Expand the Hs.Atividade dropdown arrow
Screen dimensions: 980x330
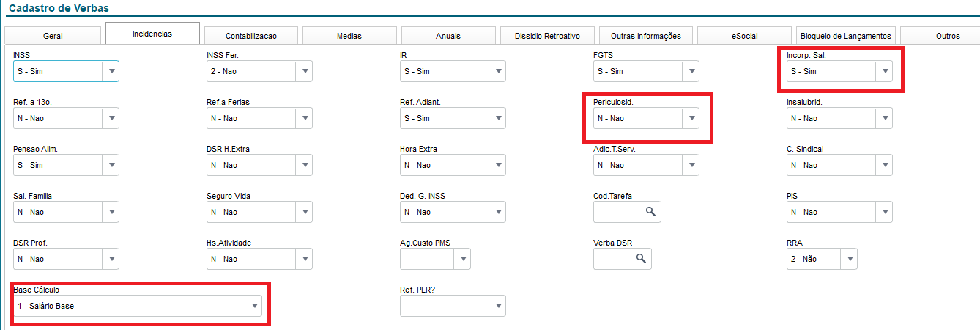click(x=305, y=259)
